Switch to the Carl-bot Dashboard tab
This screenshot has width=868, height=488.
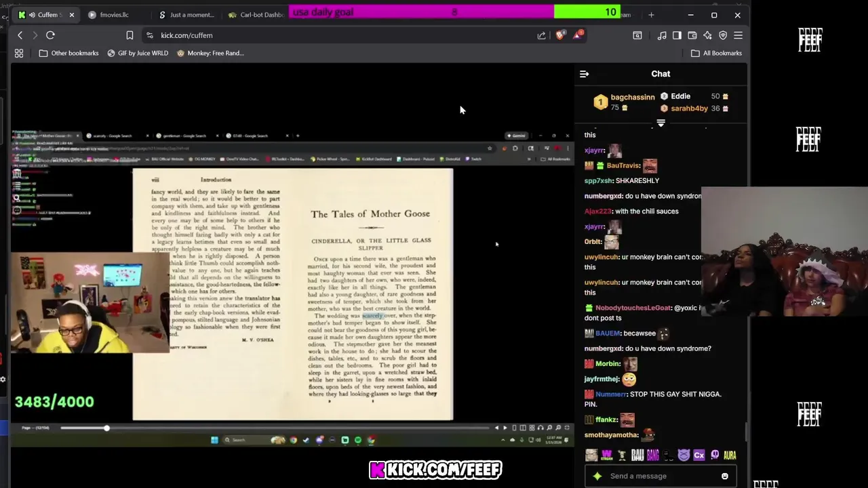(x=256, y=14)
